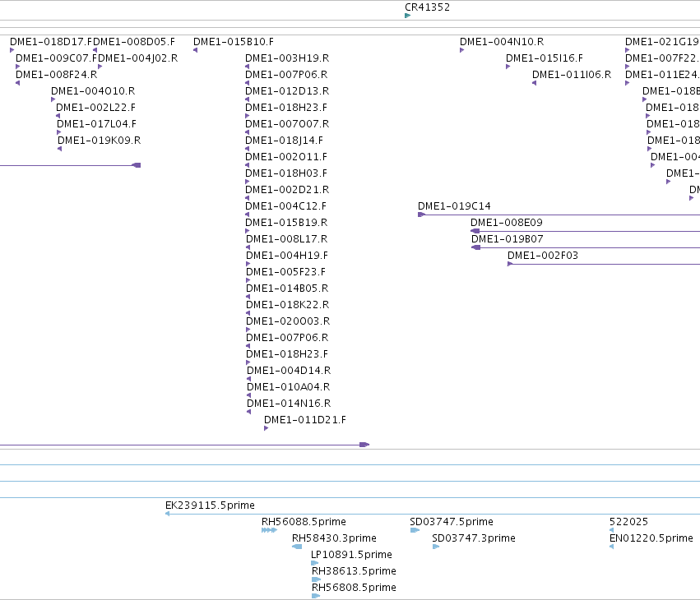Select feature DME1-009C07.F
Screen dimensions: 700x600
click(56, 58)
